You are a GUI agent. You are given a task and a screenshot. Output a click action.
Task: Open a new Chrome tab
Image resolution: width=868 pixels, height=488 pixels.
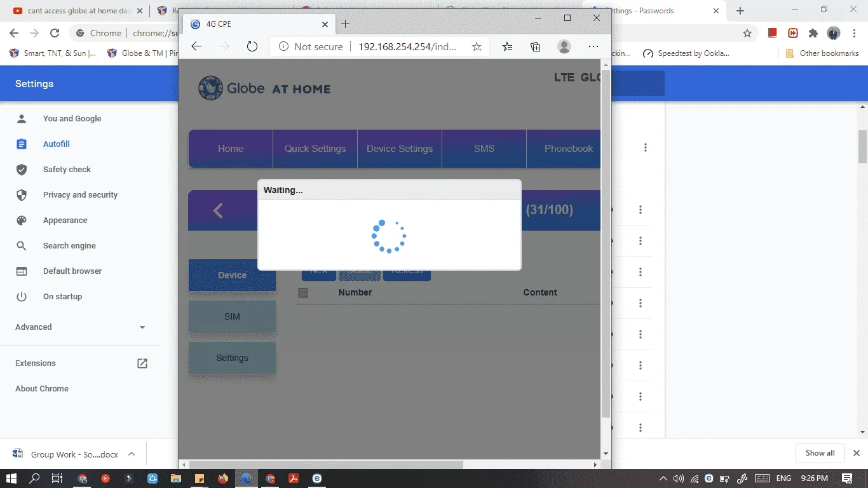coord(740,11)
